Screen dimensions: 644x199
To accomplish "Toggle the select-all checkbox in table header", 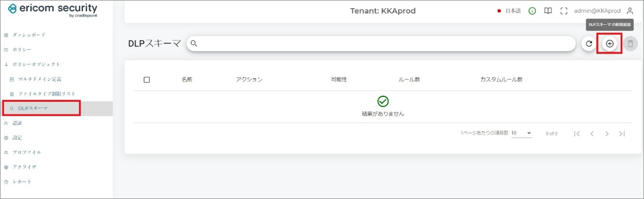I will pyautogui.click(x=147, y=80).
